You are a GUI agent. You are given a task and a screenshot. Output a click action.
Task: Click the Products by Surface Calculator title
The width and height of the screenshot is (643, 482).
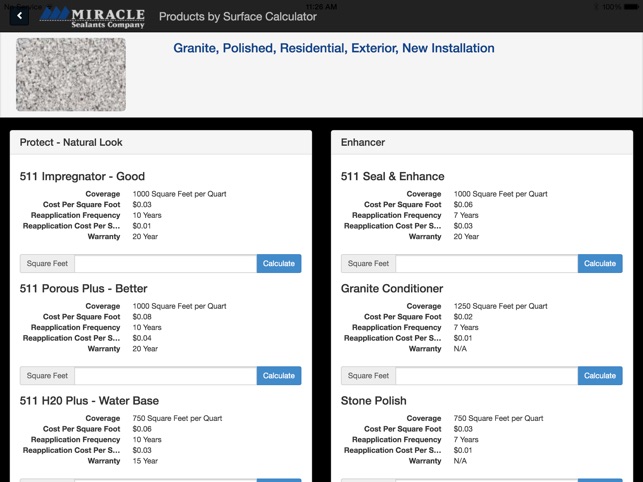point(238,17)
